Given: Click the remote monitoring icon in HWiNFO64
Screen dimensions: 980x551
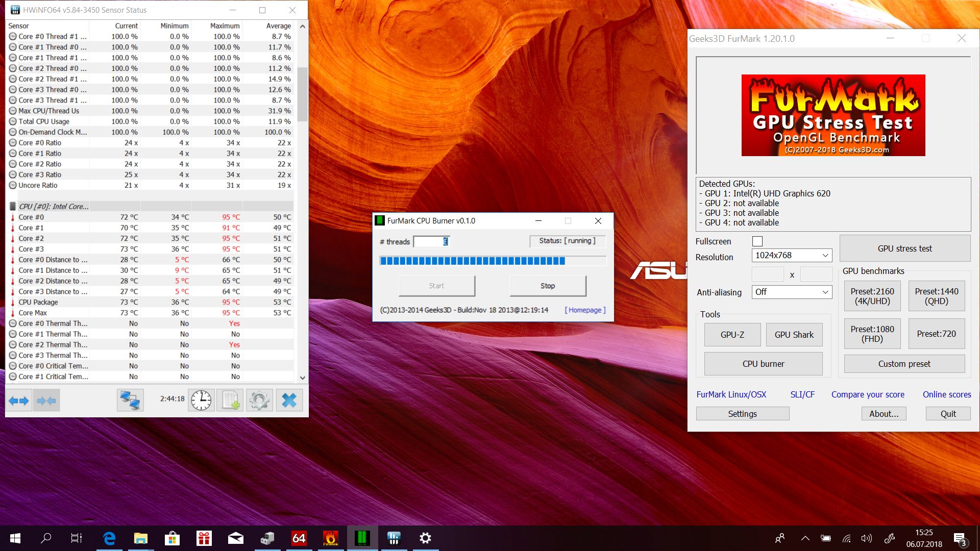Looking at the screenshot, I should [x=130, y=400].
